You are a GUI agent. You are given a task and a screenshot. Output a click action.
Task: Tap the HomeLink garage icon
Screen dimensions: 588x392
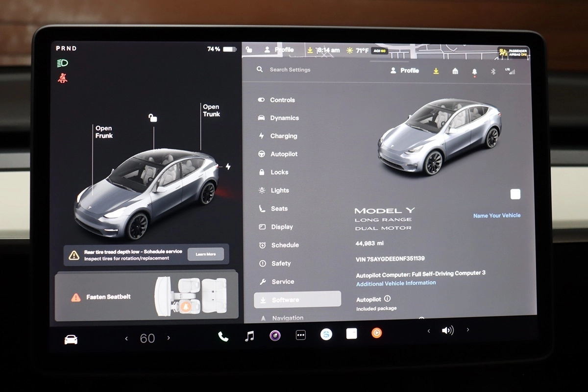(455, 71)
